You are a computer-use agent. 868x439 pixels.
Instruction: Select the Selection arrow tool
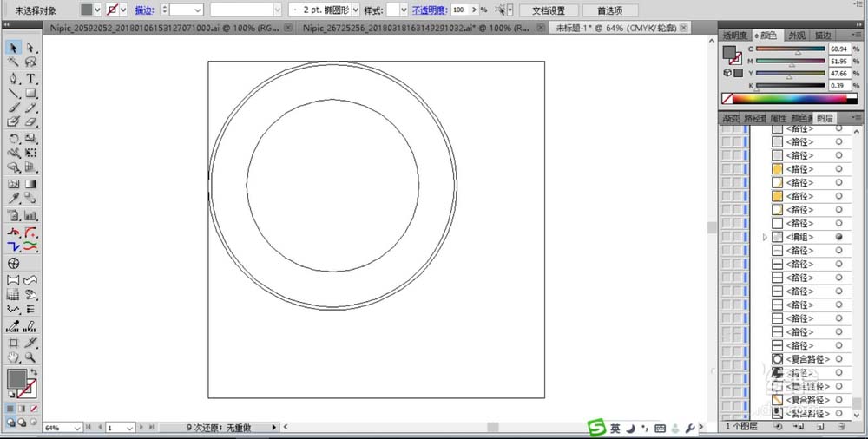pos(14,48)
